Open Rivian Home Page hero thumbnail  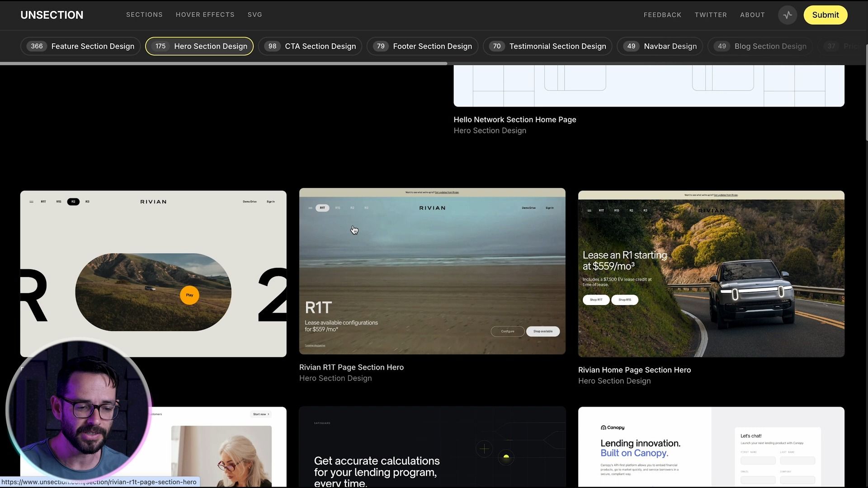pos(711,274)
